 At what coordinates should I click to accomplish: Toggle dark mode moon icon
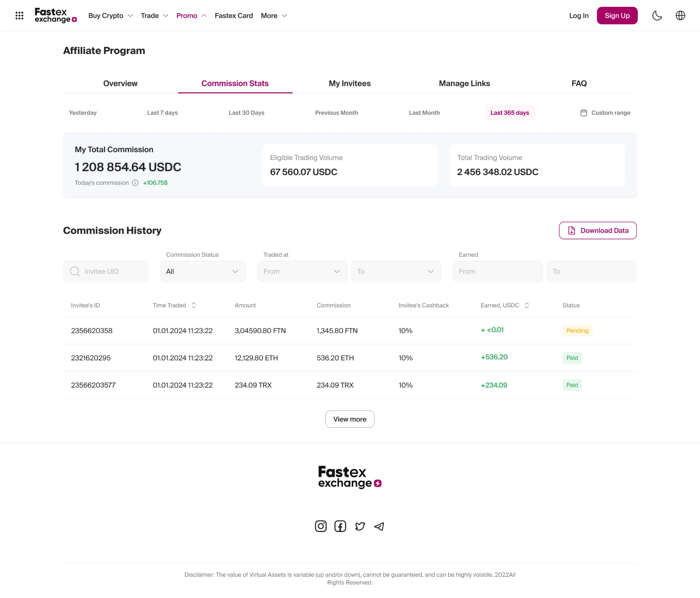pyautogui.click(x=657, y=15)
